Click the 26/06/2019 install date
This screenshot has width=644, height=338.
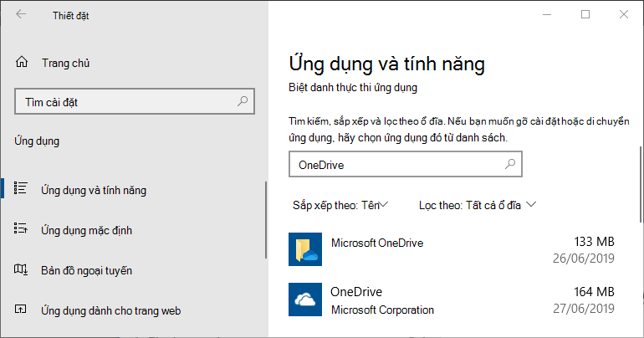584,259
